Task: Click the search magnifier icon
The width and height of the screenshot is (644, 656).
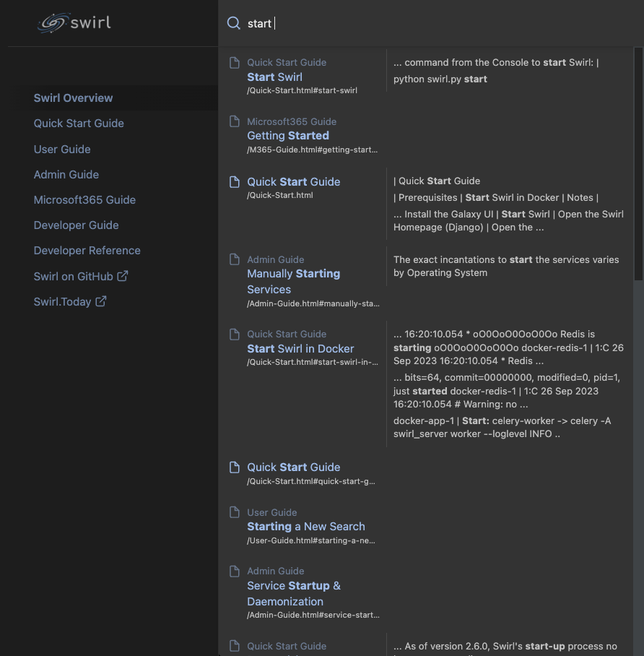Action: click(x=233, y=23)
